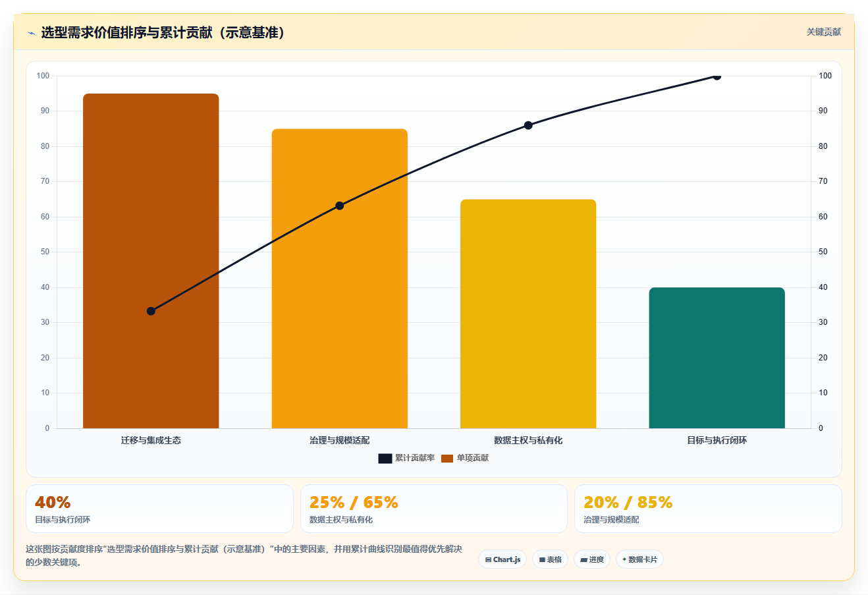The image size is (868, 595).
Task: Click the yellow 数据主权与私有化 bar
Action: [x=528, y=314]
